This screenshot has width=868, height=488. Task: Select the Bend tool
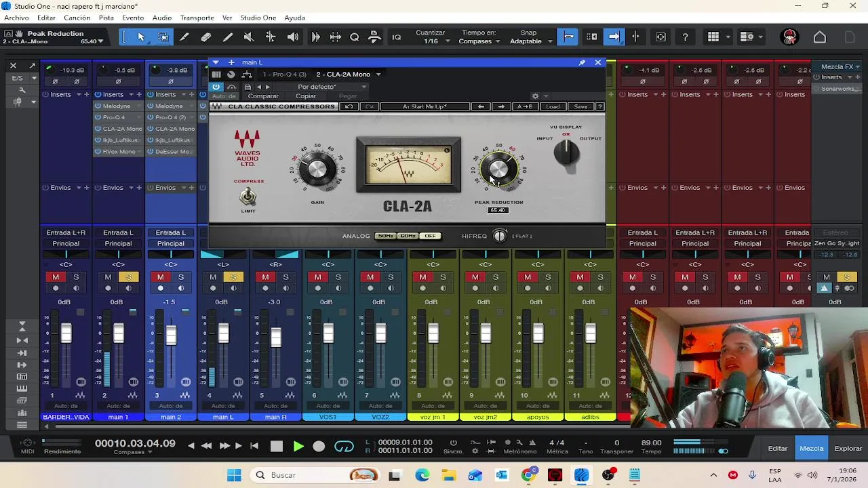pyautogui.click(x=271, y=37)
